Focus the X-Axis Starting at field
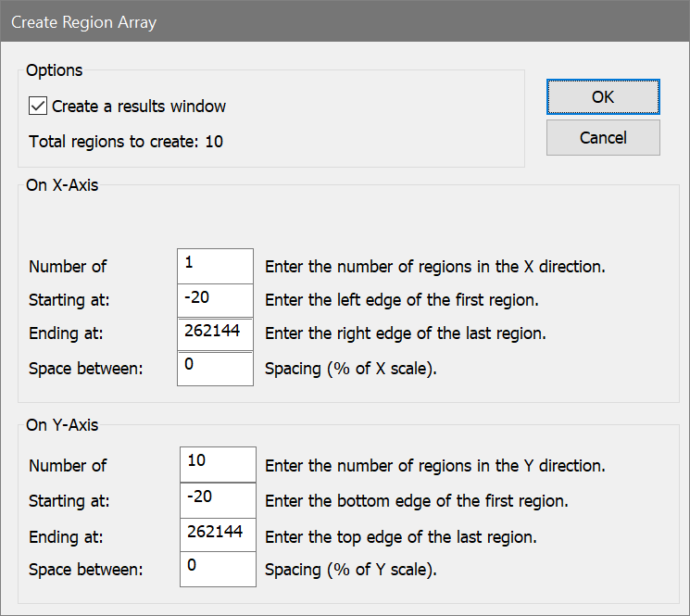 point(215,299)
